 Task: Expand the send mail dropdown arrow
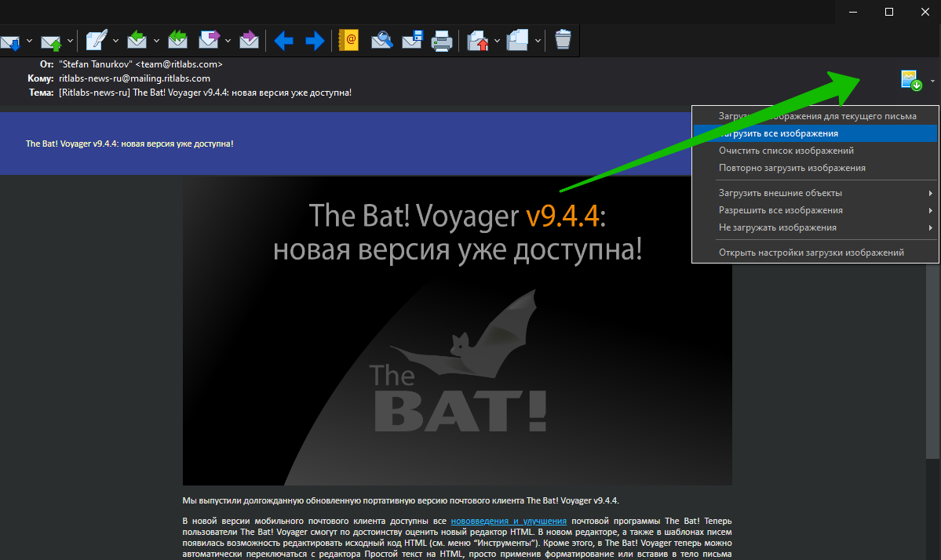[x=70, y=41]
